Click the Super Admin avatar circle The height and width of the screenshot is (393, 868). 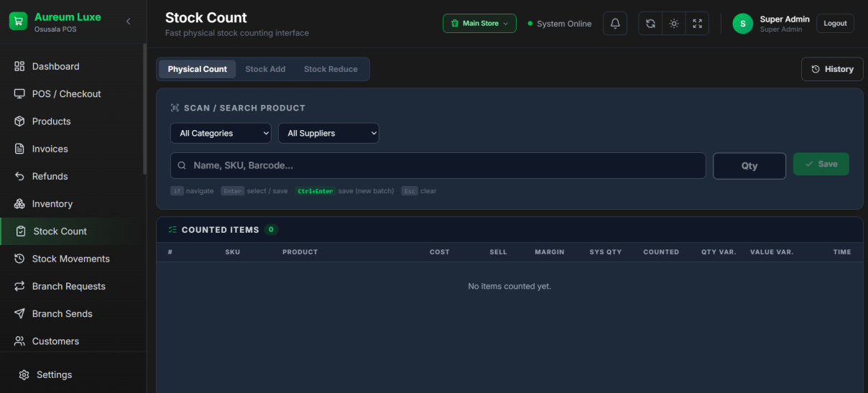742,24
